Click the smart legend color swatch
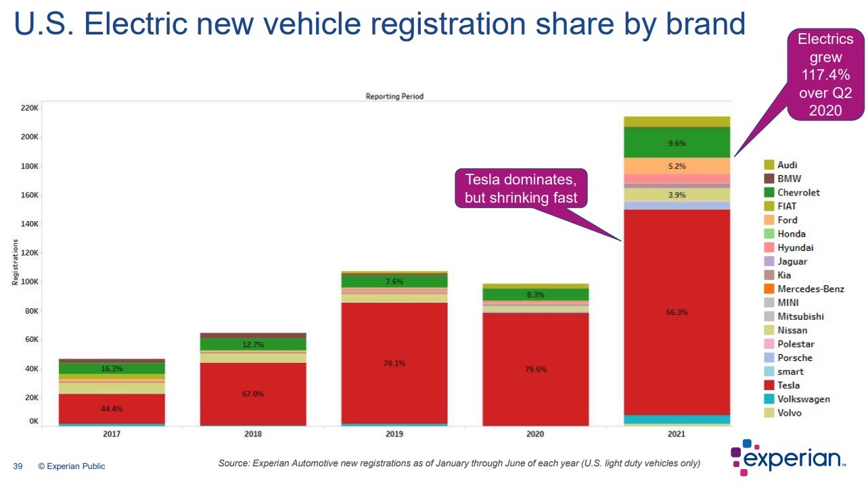 point(769,372)
